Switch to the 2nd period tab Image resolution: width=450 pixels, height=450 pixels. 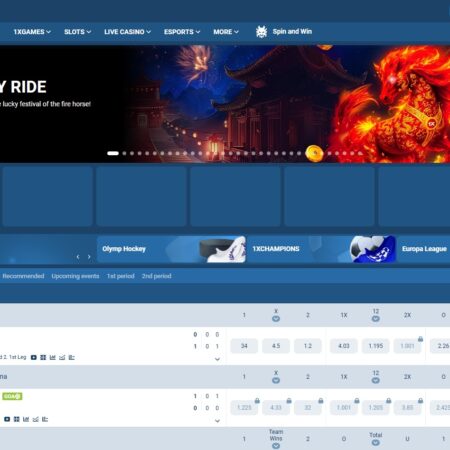click(x=157, y=276)
